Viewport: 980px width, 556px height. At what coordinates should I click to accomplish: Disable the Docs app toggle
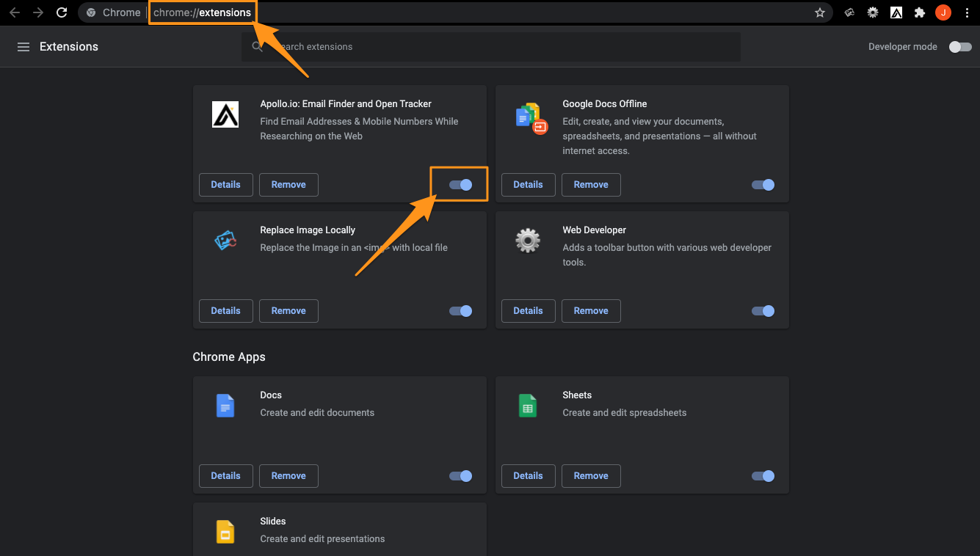pos(460,476)
